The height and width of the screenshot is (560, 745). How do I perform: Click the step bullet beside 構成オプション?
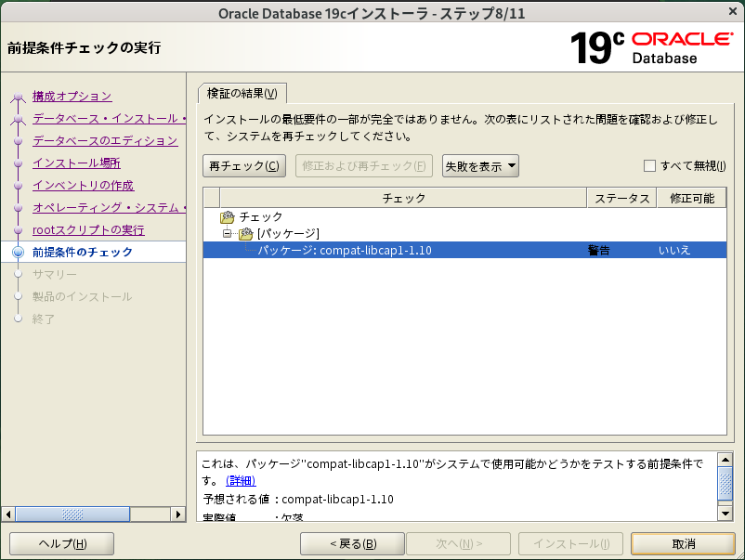point(18,97)
